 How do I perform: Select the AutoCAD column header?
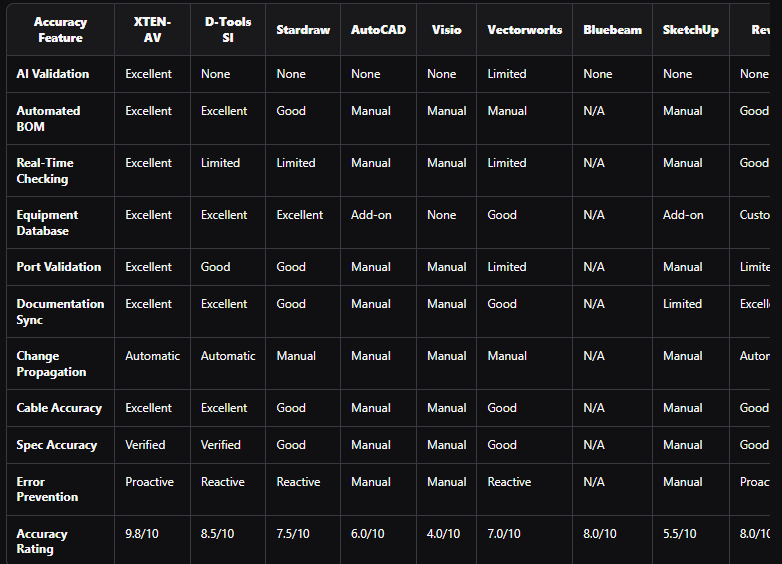378,29
